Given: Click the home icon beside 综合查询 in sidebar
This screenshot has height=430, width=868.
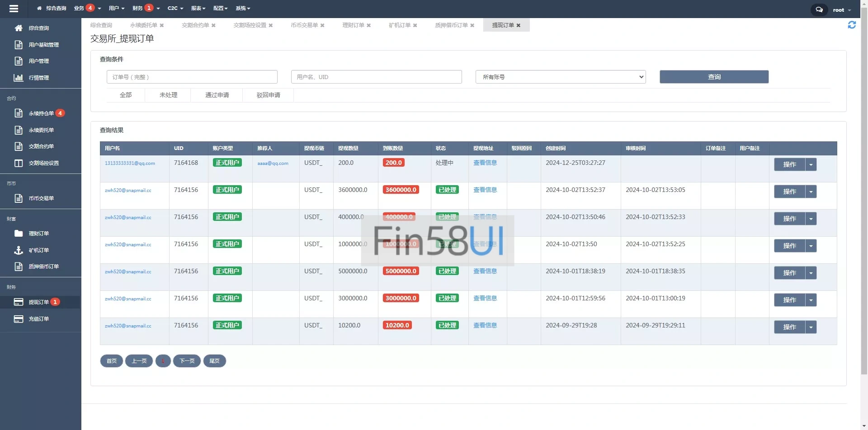Looking at the screenshot, I should pos(19,28).
